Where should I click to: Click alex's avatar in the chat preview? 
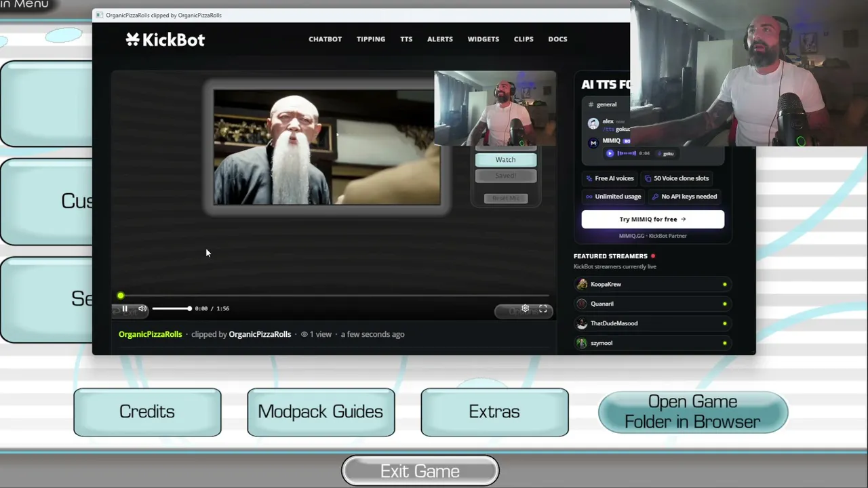click(x=593, y=123)
